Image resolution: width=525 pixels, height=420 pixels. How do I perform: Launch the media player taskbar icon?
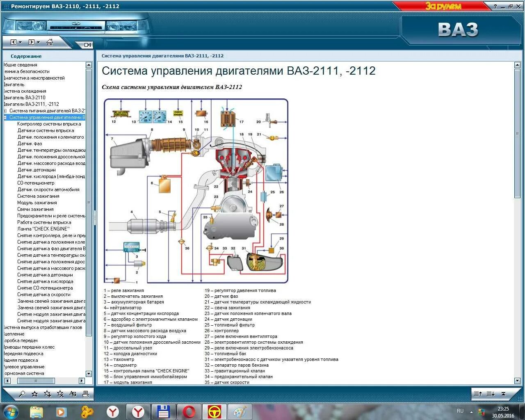[x=62, y=411]
